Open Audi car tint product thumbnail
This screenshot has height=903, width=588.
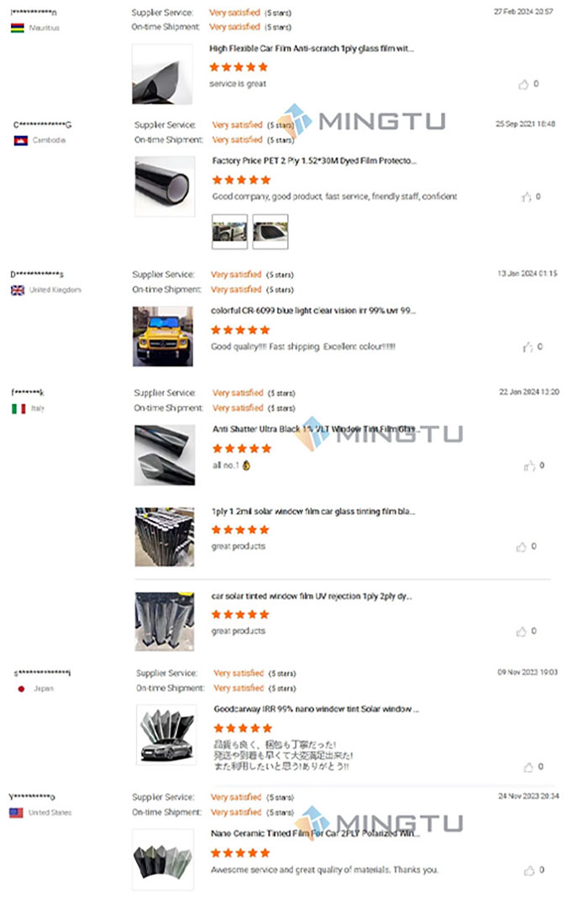coord(166,735)
